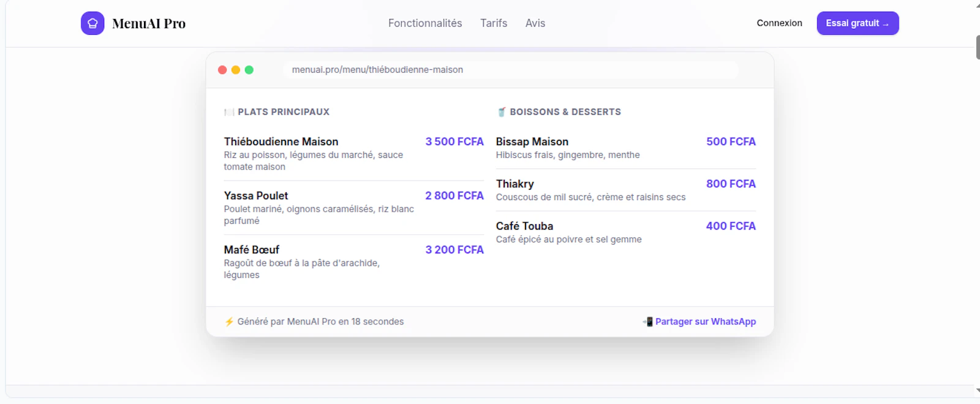Viewport: 980px width, 404px height.
Task: Click the yellow window dot in mockup
Action: (236, 70)
